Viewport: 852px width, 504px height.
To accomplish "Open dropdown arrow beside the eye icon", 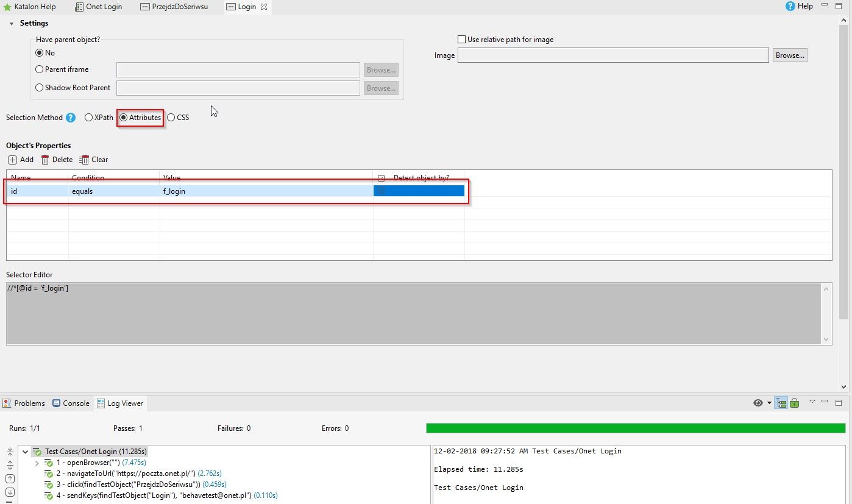I will coord(769,403).
